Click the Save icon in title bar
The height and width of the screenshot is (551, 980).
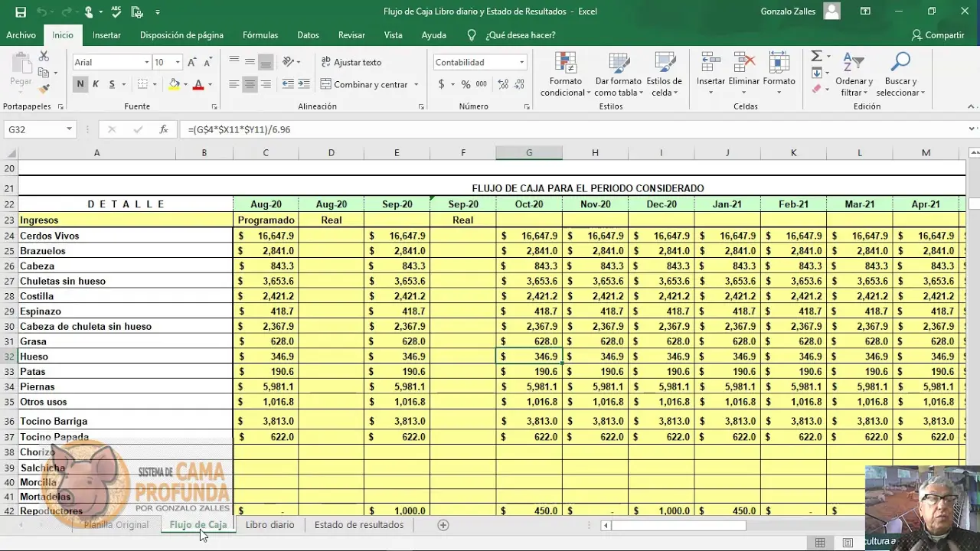(21, 12)
